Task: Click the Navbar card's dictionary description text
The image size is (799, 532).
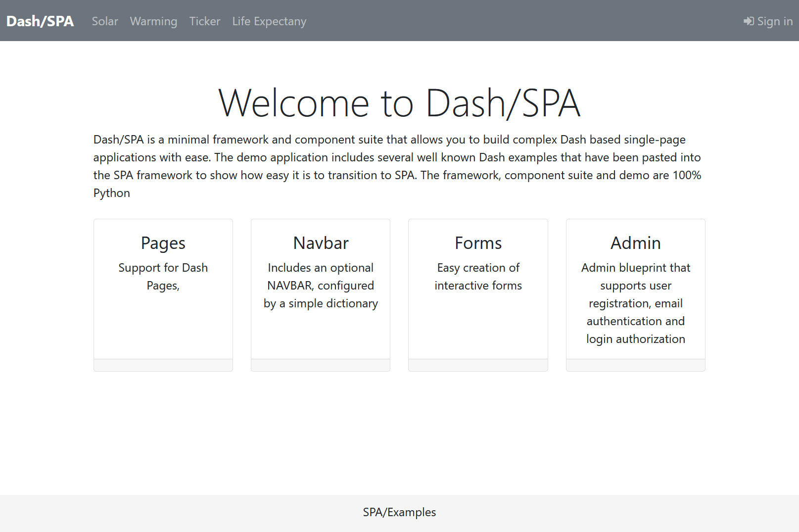Action: pos(321,286)
